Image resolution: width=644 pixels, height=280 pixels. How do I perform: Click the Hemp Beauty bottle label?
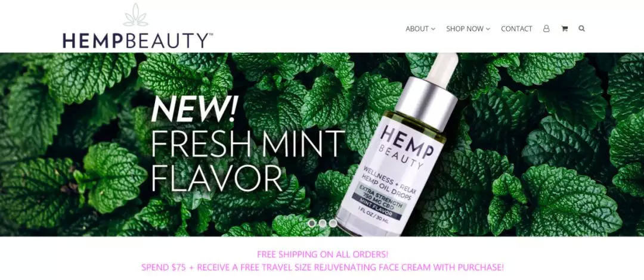[394, 172]
